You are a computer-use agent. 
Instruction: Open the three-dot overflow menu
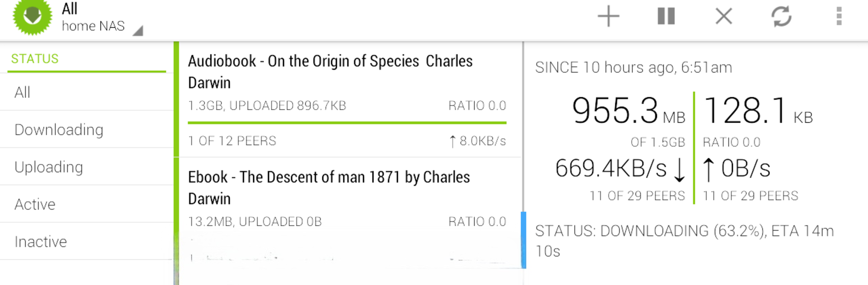pyautogui.click(x=839, y=17)
